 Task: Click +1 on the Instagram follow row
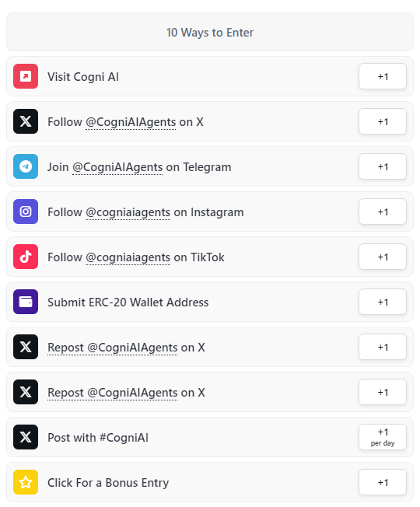pyautogui.click(x=383, y=212)
